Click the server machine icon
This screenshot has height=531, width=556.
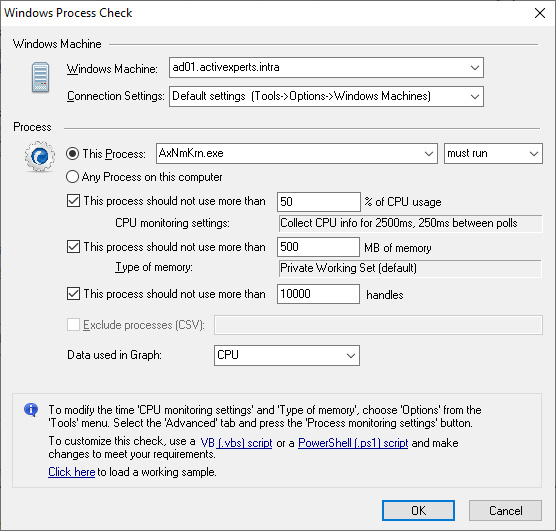pyautogui.click(x=40, y=77)
